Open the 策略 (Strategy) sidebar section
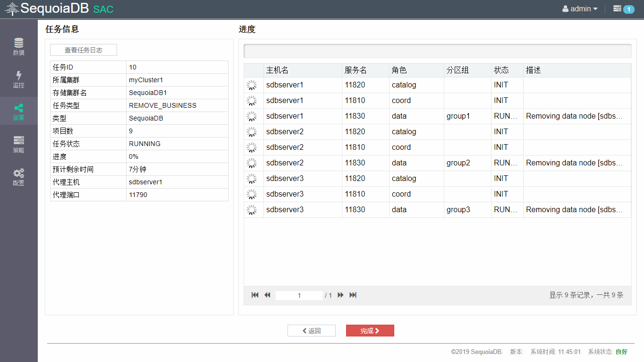The width and height of the screenshot is (644, 362). (18, 144)
